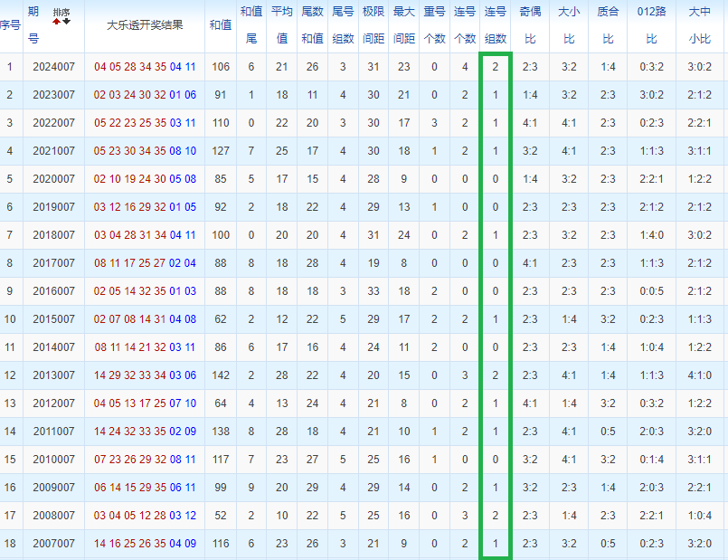Image resolution: width=728 pixels, height=560 pixels.
Task: Click the 连号组数 column header
Action: 496,25
